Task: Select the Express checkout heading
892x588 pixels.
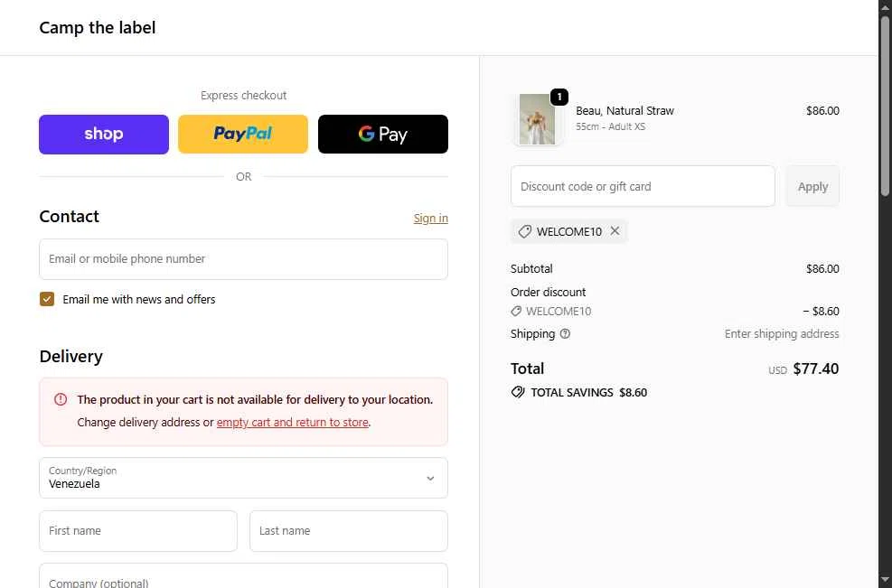Action: coord(243,96)
